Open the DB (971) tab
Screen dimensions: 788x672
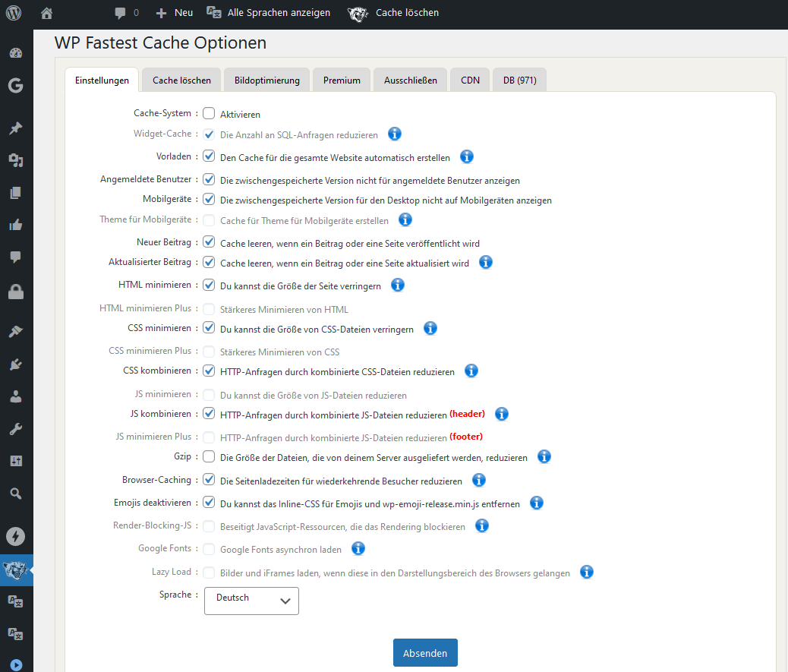coord(519,79)
